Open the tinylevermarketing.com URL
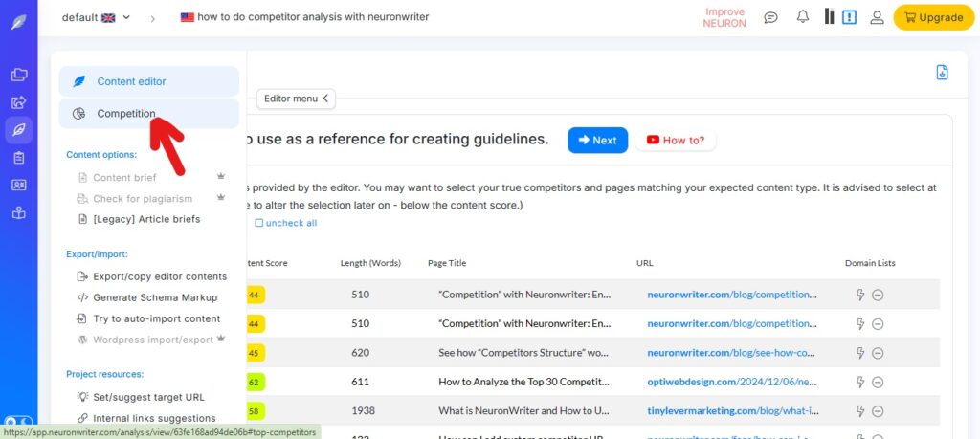 (732, 411)
